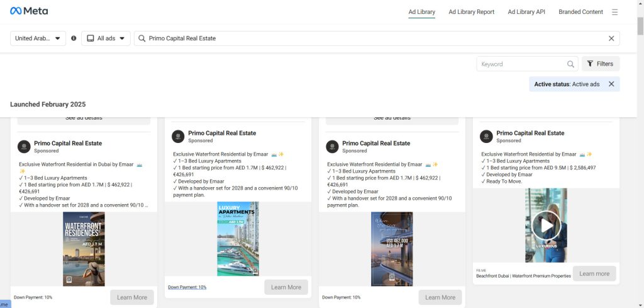Screen dimensions: 644x308
Task: Open the underlined Down Payment: 10% link
Action: [x=187, y=287]
